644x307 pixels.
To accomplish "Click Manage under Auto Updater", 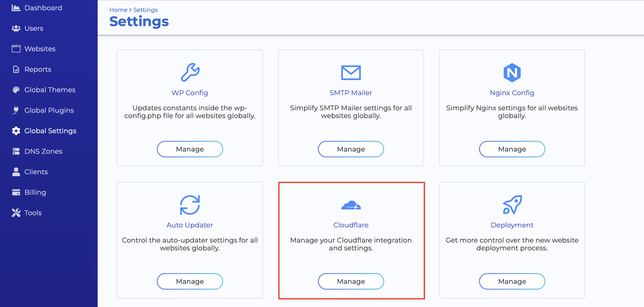I will tap(190, 281).
